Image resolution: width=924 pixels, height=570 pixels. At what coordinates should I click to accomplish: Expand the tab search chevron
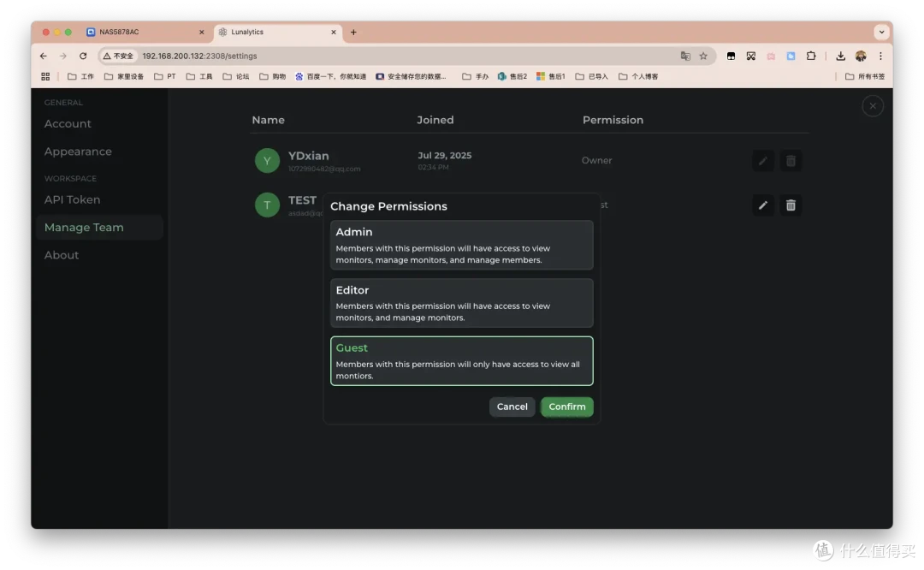(x=881, y=33)
